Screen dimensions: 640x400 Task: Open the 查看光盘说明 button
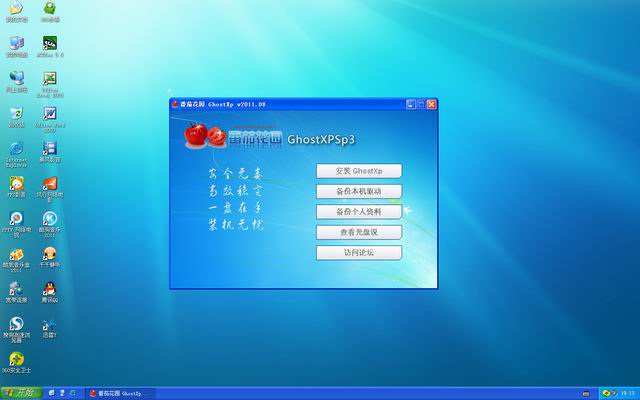359,232
